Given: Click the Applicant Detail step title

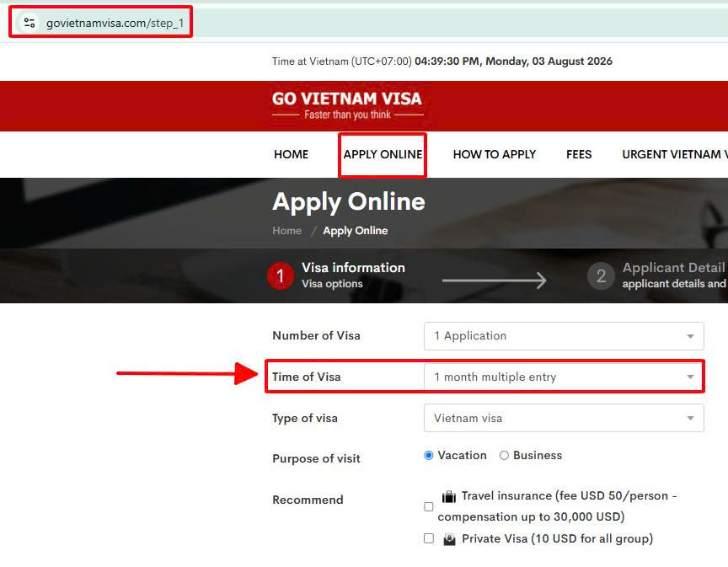Looking at the screenshot, I should [674, 267].
